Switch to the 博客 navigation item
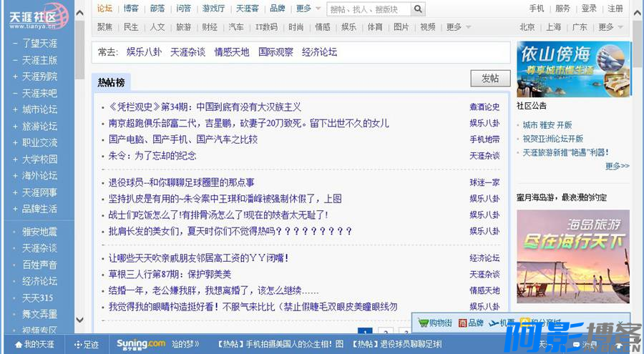This screenshot has width=644, height=354. [131, 9]
